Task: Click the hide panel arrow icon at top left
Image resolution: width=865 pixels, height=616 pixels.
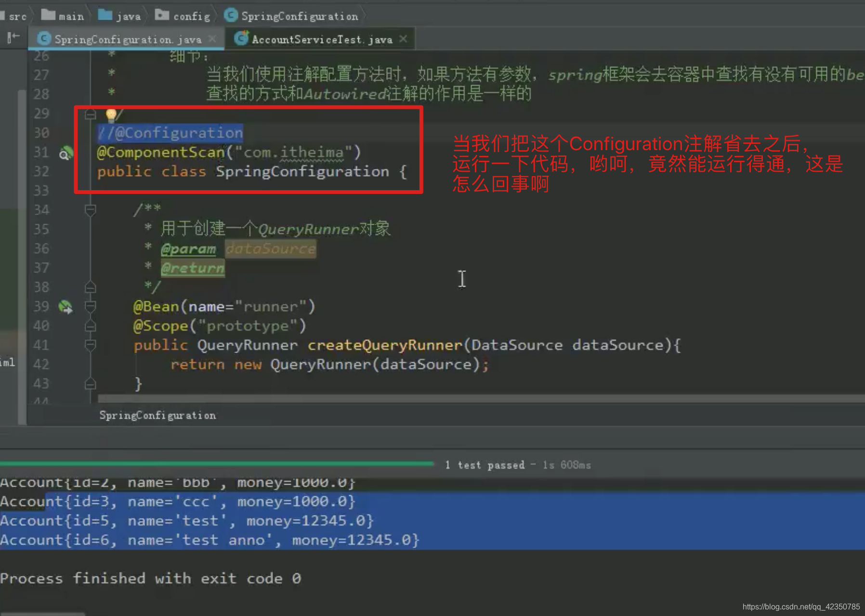Action: coord(13,38)
